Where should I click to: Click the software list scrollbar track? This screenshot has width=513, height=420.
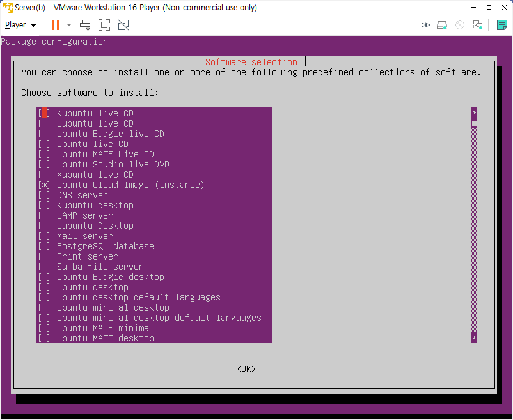tap(474, 229)
